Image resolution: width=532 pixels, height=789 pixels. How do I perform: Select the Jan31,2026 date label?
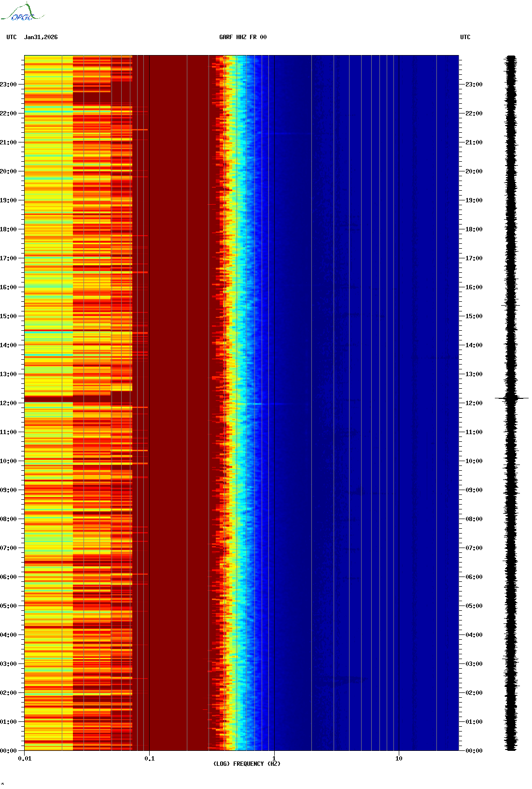click(41, 37)
